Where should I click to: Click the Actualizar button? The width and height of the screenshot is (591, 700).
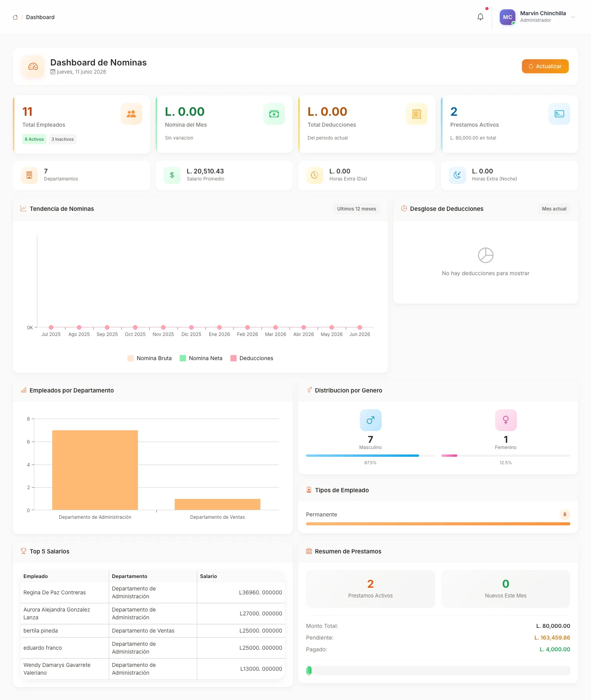545,66
